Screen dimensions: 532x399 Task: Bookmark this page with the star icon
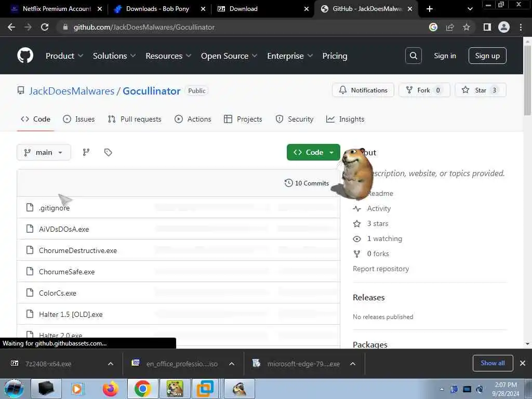click(x=467, y=27)
